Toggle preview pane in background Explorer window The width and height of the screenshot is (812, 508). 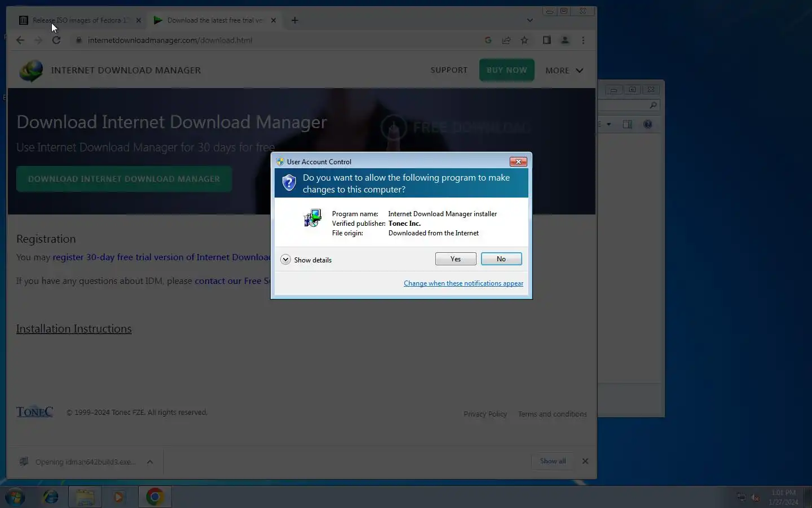tap(627, 124)
